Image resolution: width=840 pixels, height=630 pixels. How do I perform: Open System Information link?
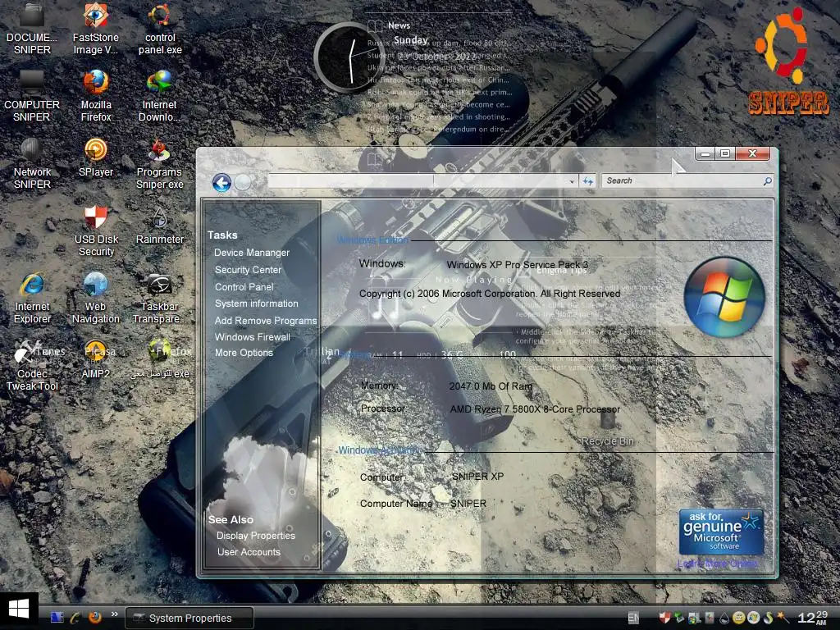pos(257,304)
